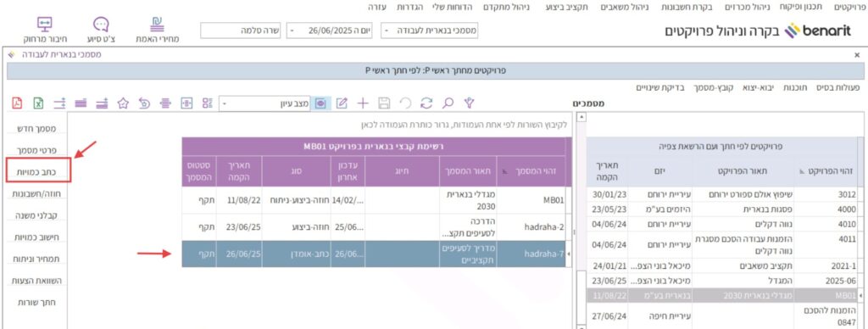Click the star favorites icon in toolbar
868x329 pixels.
pyautogui.click(x=123, y=103)
